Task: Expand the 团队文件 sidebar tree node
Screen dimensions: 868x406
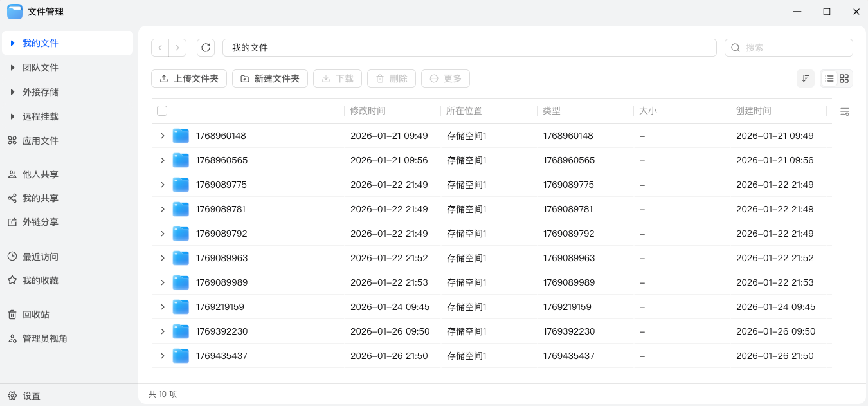Action: tap(12, 68)
